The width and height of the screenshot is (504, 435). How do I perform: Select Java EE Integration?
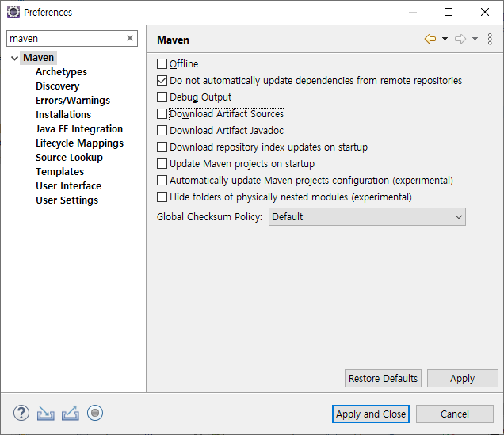point(79,129)
